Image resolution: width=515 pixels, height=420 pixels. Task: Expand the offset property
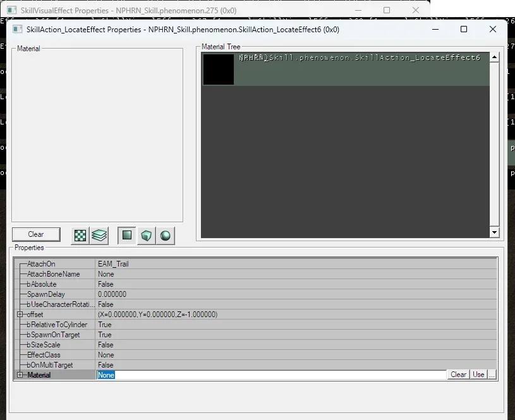coord(20,315)
